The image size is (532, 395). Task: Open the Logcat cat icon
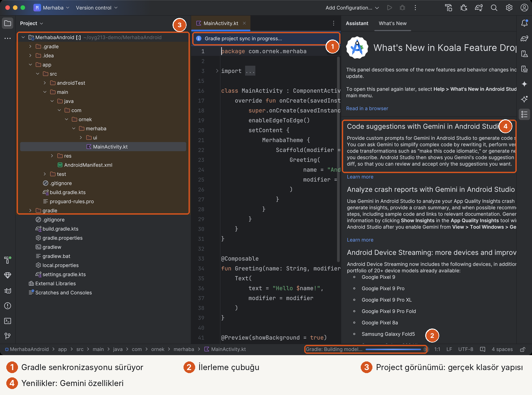pyautogui.click(x=8, y=291)
